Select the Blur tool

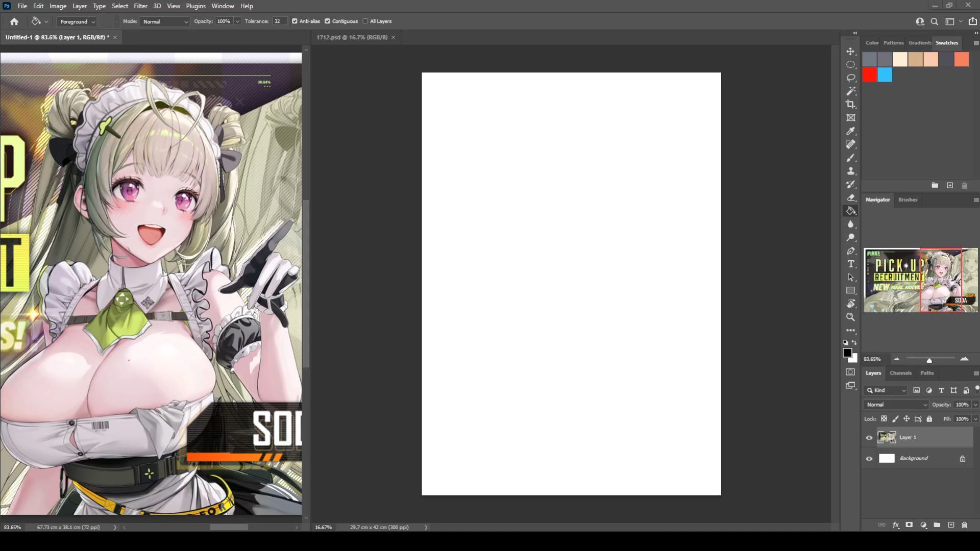pos(850,224)
